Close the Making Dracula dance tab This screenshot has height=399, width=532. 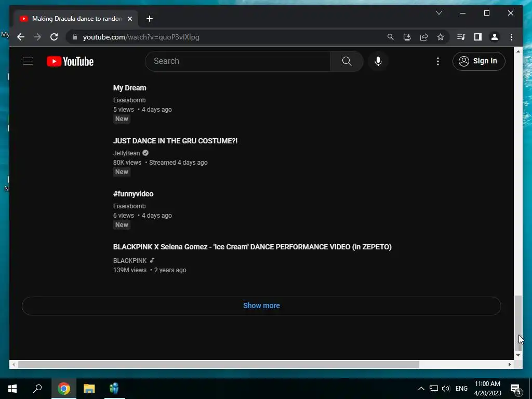coord(129,19)
